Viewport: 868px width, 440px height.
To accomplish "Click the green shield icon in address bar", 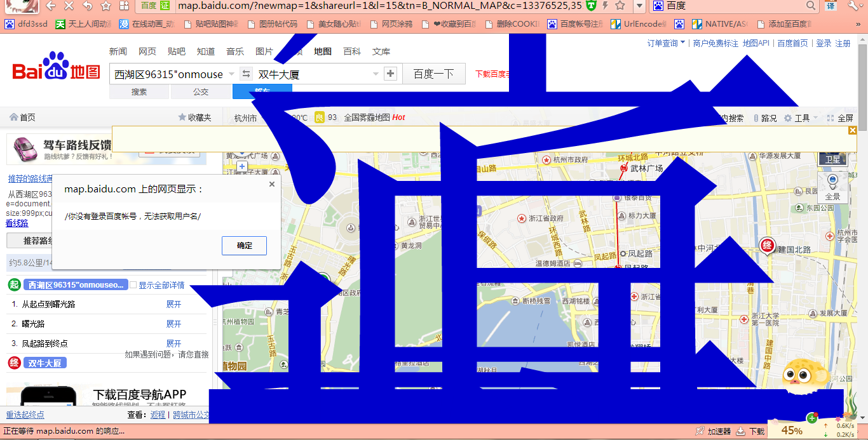I will [x=591, y=6].
